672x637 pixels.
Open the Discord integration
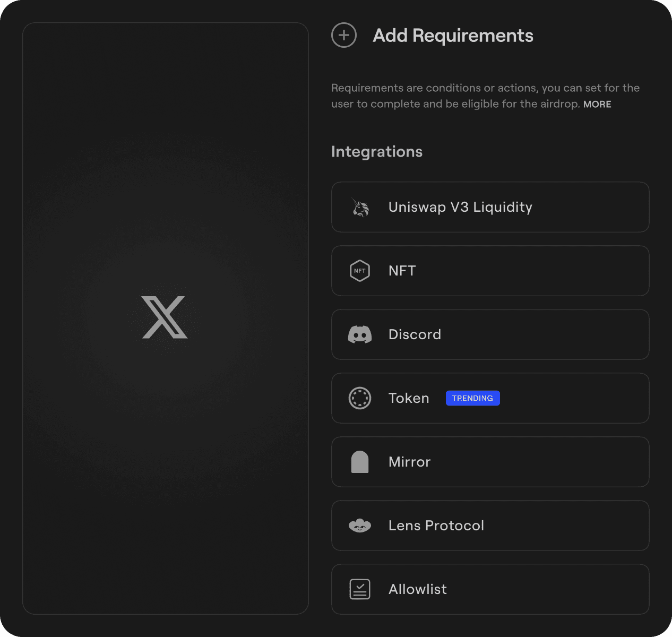point(490,334)
